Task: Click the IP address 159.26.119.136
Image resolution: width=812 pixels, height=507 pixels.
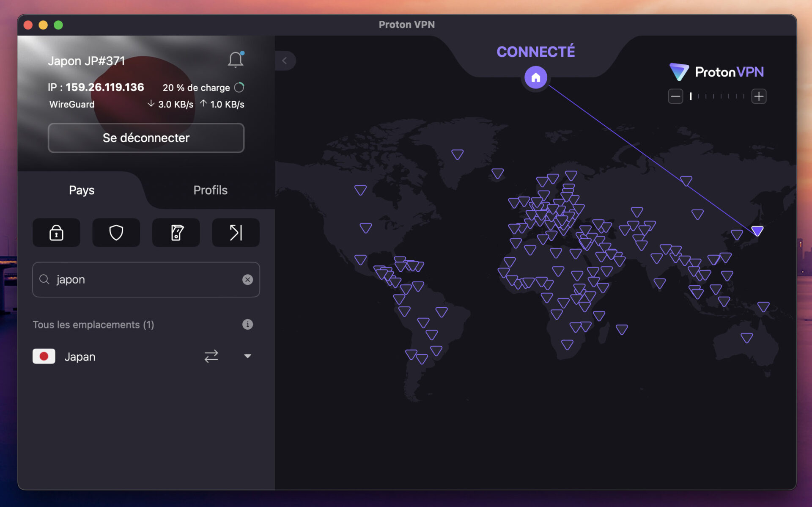Action: point(105,87)
